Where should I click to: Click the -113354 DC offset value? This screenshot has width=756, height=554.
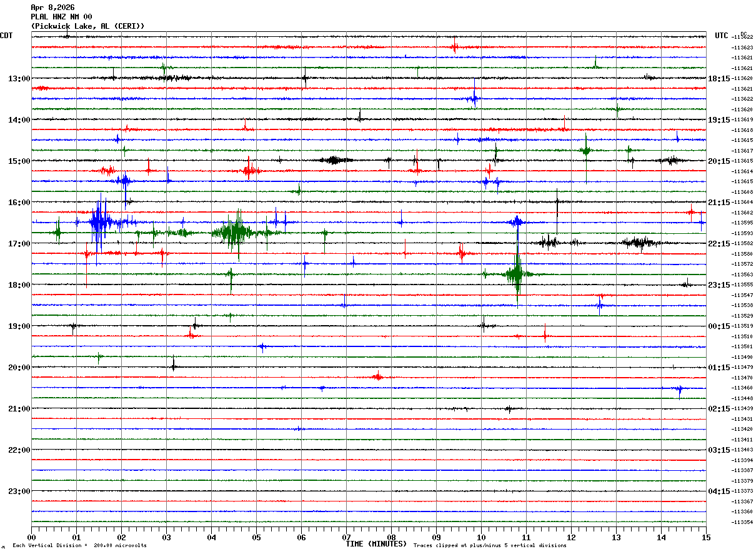(743, 522)
